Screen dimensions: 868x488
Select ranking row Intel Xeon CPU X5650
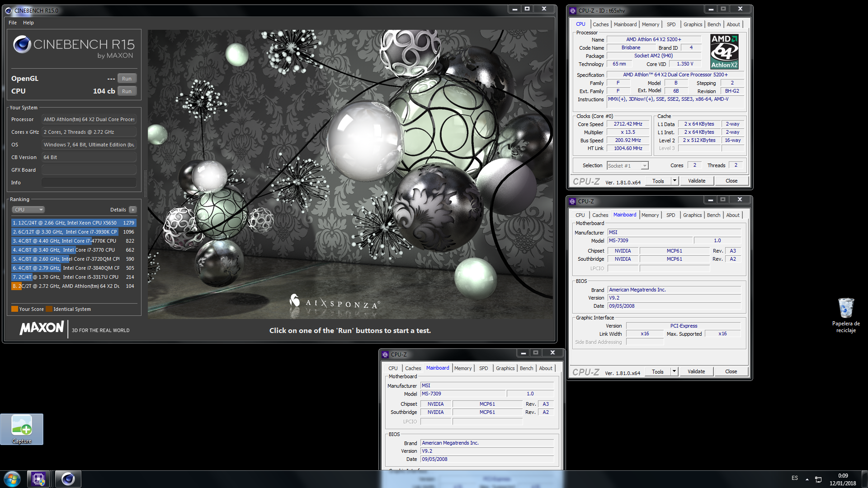click(x=74, y=223)
